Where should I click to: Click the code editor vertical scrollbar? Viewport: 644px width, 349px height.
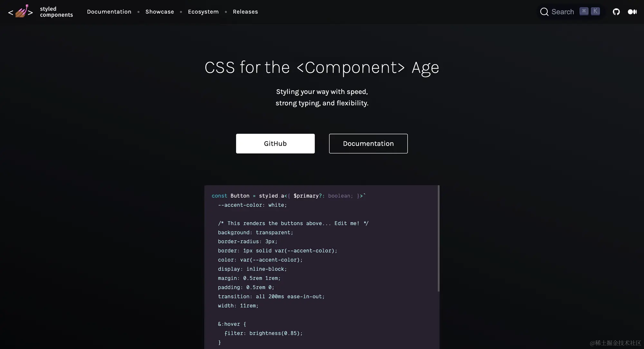(x=438, y=238)
